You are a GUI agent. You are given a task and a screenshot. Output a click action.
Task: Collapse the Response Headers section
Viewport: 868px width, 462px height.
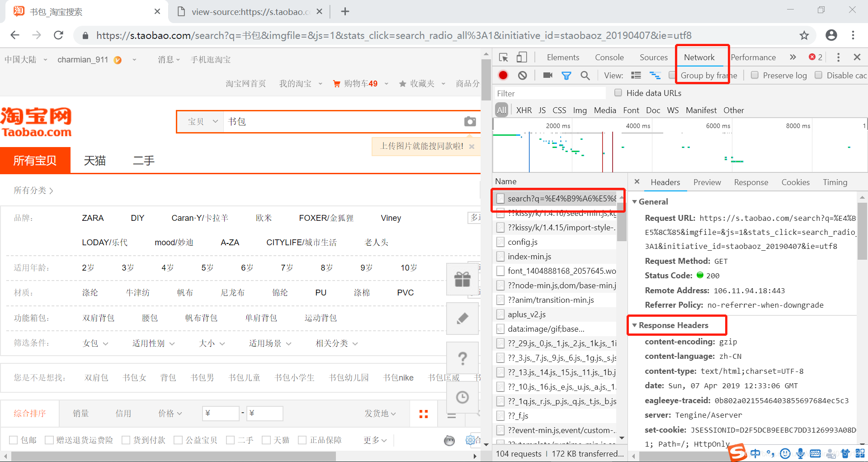pyautogui.click(x=635, y=325)
